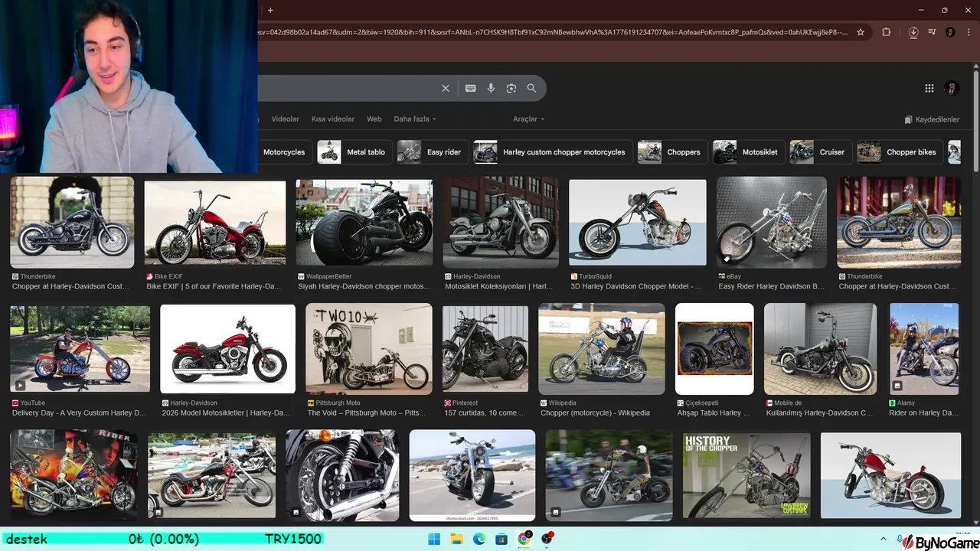Filter by the Choppers chip
Image resolution: width=980 pixels, height=551 pixels.
tap(672, 152)
